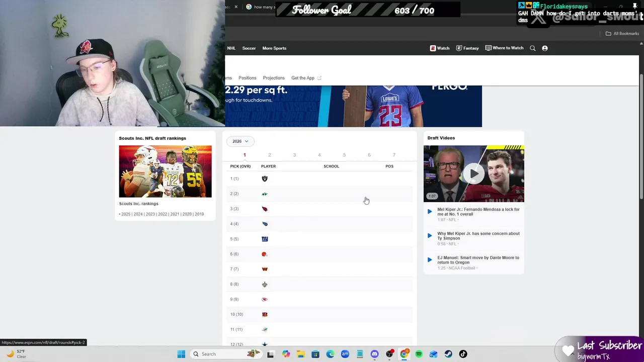Click the Commanders logo at pick 7

click(265, 269)
